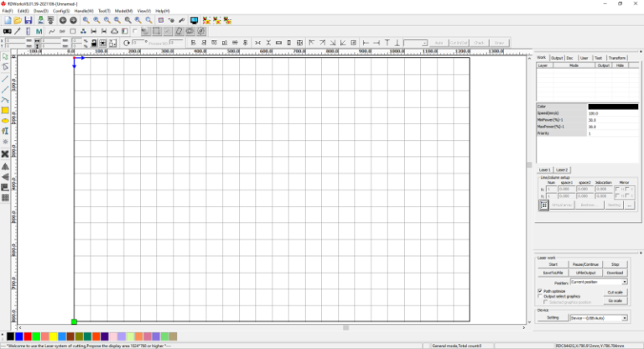Expand the Device selection dropdown

pos(625,318)
